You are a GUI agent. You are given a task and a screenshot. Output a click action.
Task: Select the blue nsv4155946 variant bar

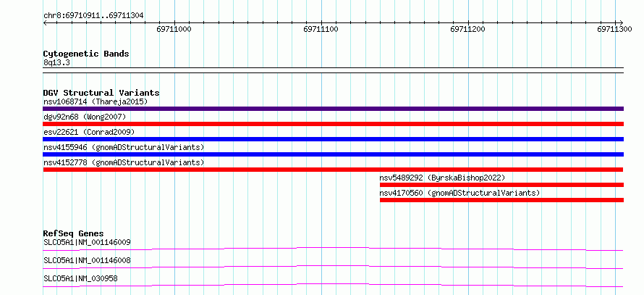click(334, 154)
